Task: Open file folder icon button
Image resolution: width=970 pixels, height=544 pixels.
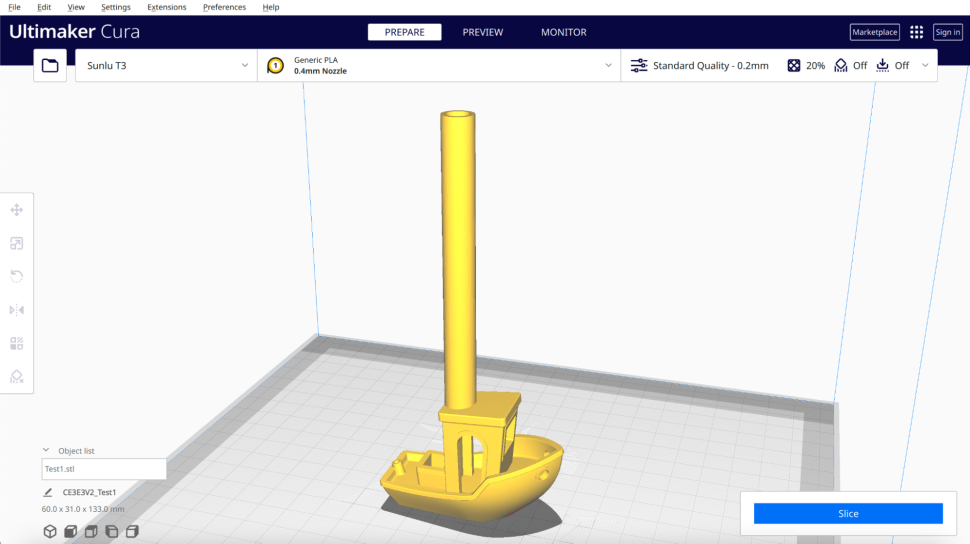Action: pyautogui.click(x=50, y=65)
